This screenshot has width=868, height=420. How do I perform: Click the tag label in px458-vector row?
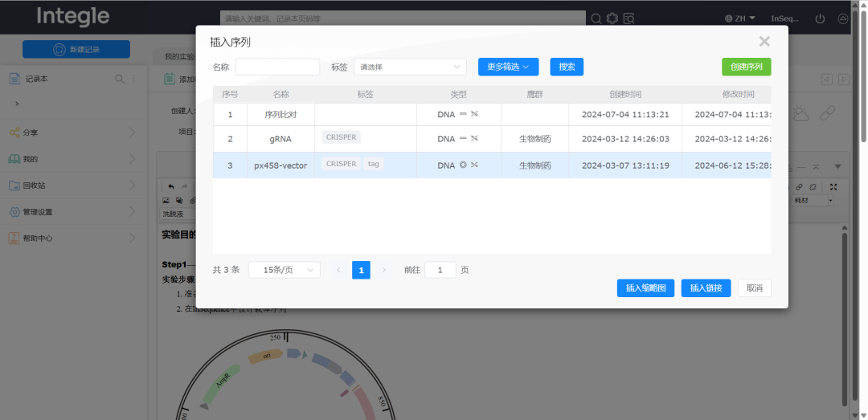coord(374,164)
